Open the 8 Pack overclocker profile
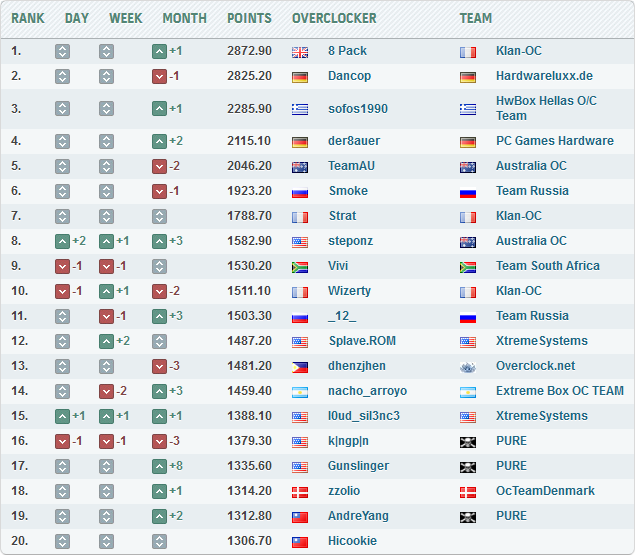This screenshot has width=635, height=555. click(x=347, y=51)
